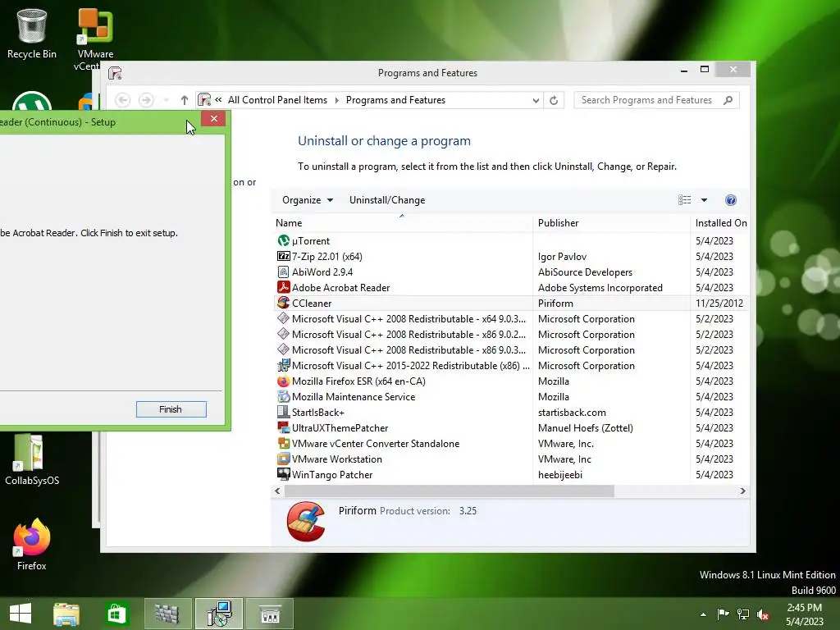Go up one level with Up arrow

(x=185, y=100)
